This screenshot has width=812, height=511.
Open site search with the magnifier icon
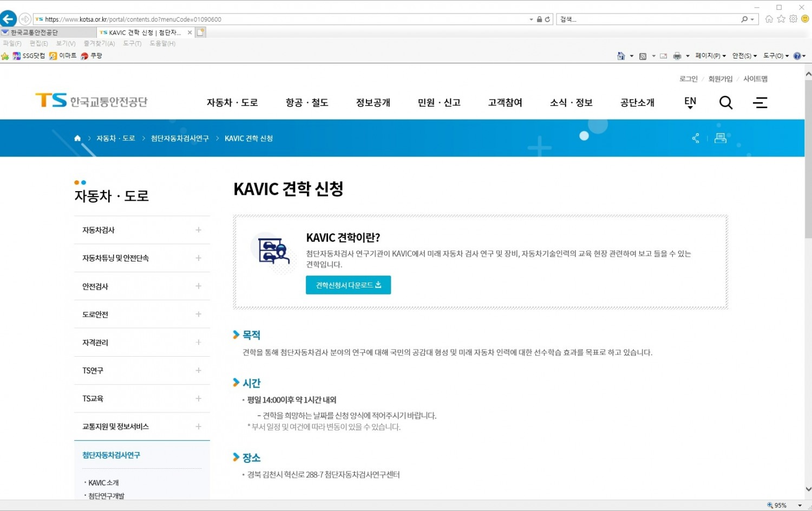725,102
